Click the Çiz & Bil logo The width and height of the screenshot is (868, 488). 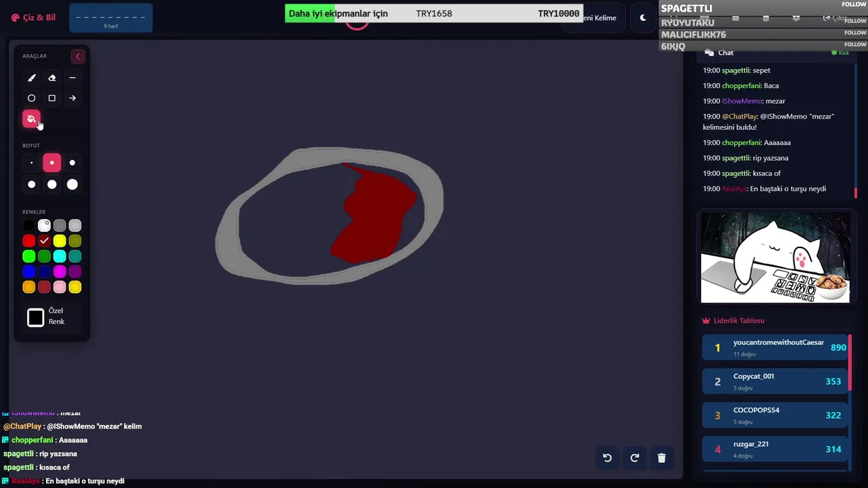coord(34,18)
